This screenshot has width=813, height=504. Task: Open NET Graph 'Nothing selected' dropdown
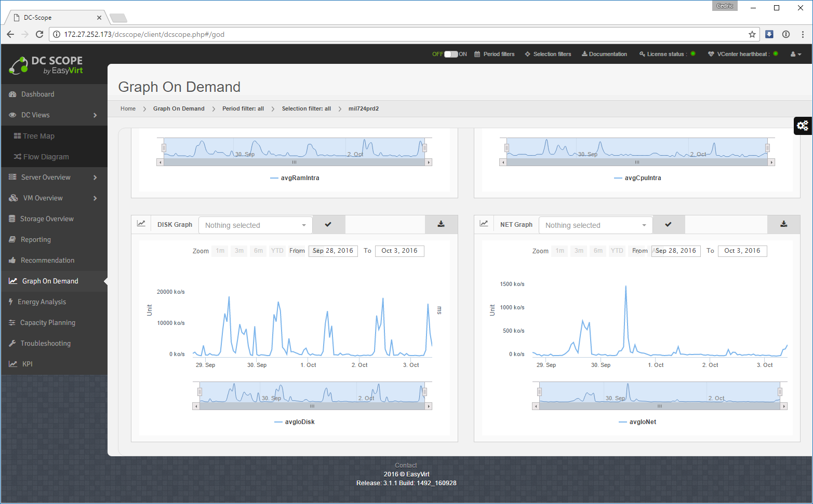[595, 225]
